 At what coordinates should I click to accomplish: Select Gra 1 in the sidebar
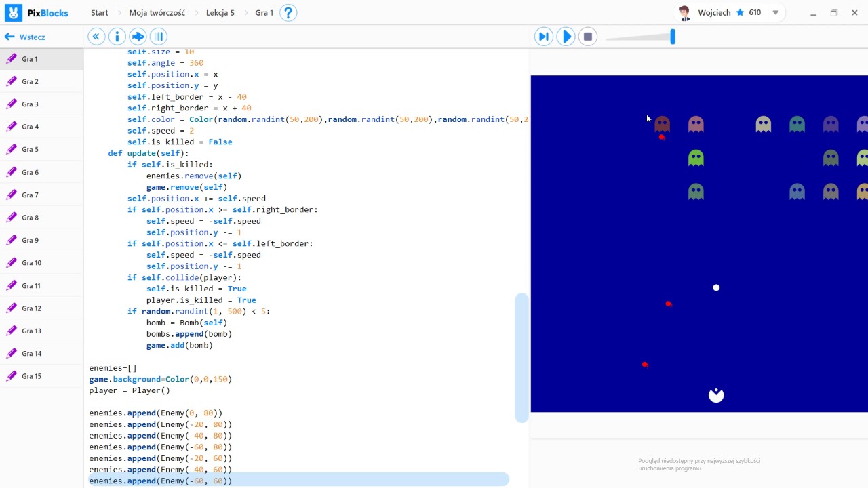pos(41,59)
